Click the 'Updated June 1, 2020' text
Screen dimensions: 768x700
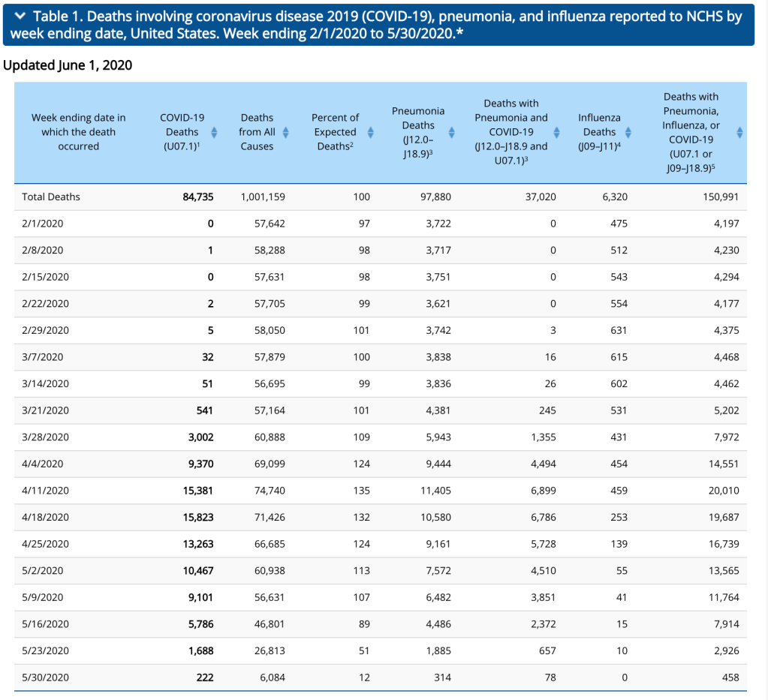tap(68, 65)
